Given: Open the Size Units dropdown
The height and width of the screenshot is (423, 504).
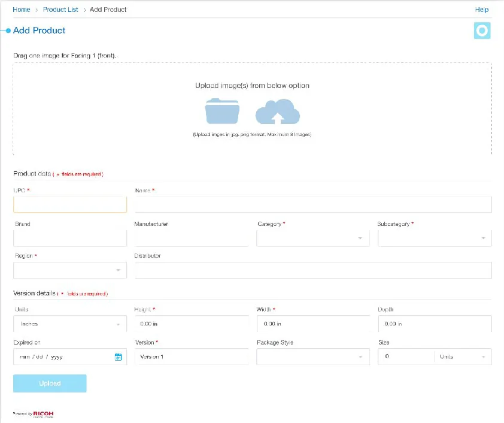Looking at the screenshot, I should pyautogui.click(x=463, y=356).
